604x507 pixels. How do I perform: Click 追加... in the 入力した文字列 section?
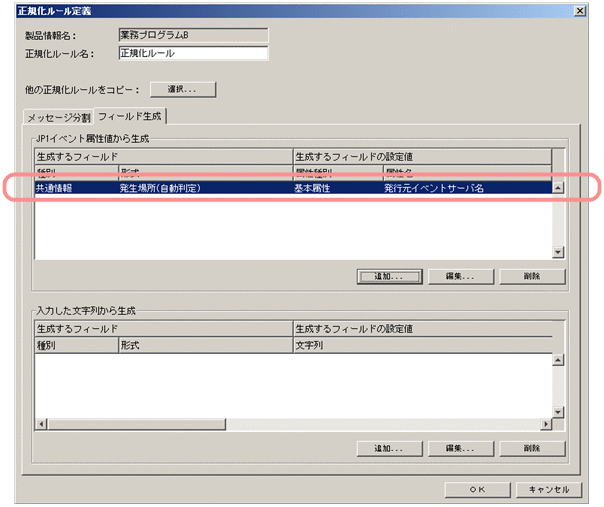pos(389,448)
